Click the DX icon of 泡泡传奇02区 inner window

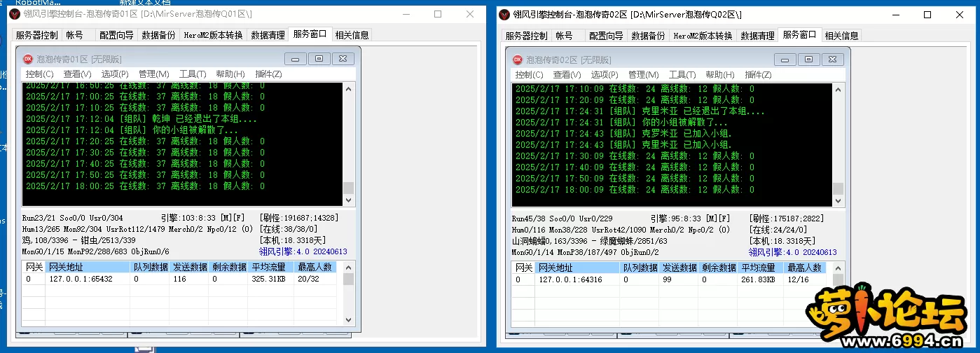pos(517,60)
